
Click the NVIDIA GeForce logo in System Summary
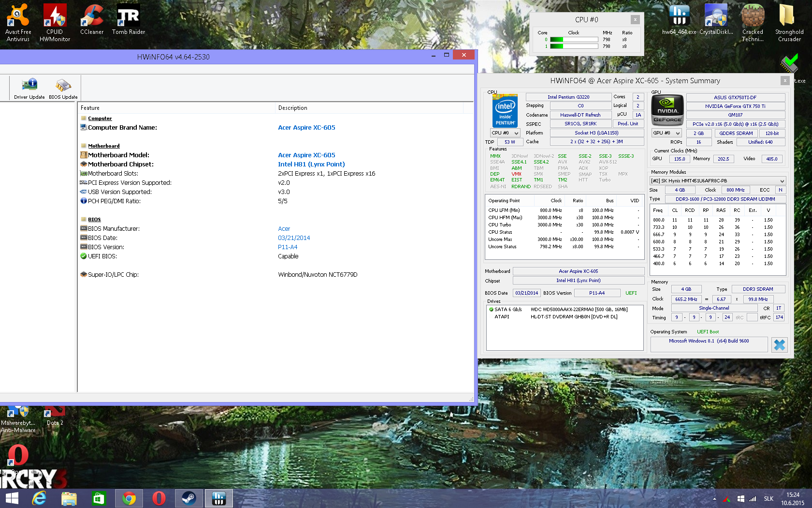click(667, 110)
